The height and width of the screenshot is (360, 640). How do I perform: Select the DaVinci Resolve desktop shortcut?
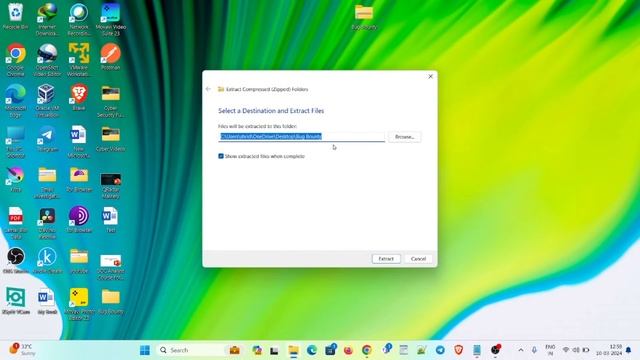(x=47, y=223)
